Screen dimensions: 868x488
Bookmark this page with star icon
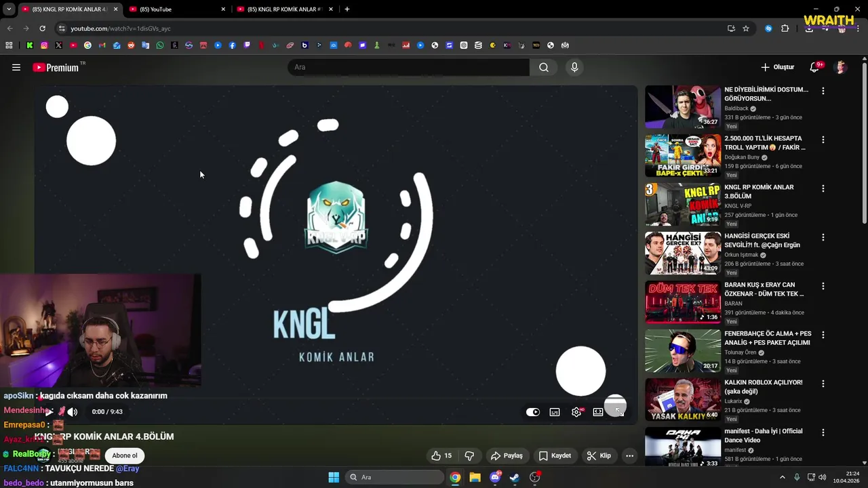tap(746, 28)
